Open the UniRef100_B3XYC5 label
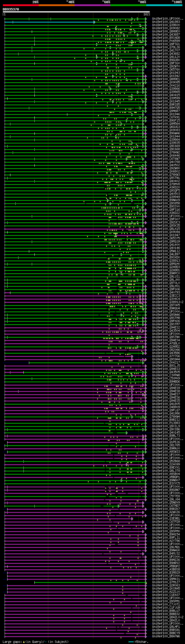Screen dimensions: 185x644 [x=166, y=484]
